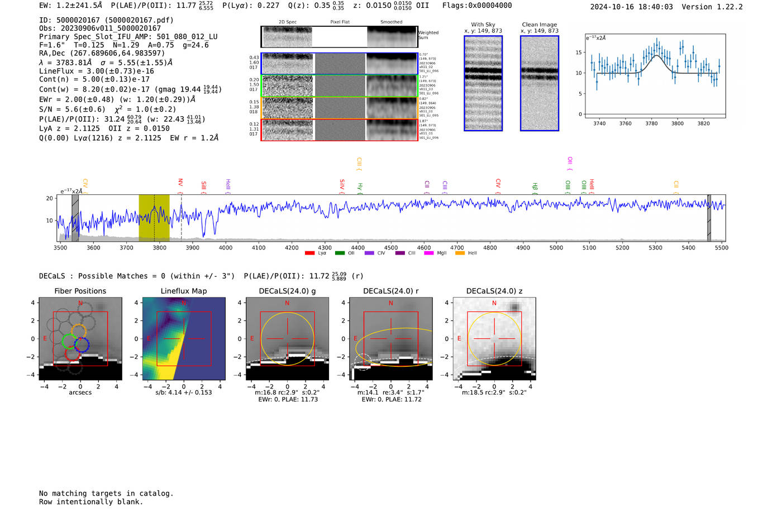Viewport: 782px width, 532px height.
Task: Open the DECaLS(24.0) g image
Action: click(287, 339)
